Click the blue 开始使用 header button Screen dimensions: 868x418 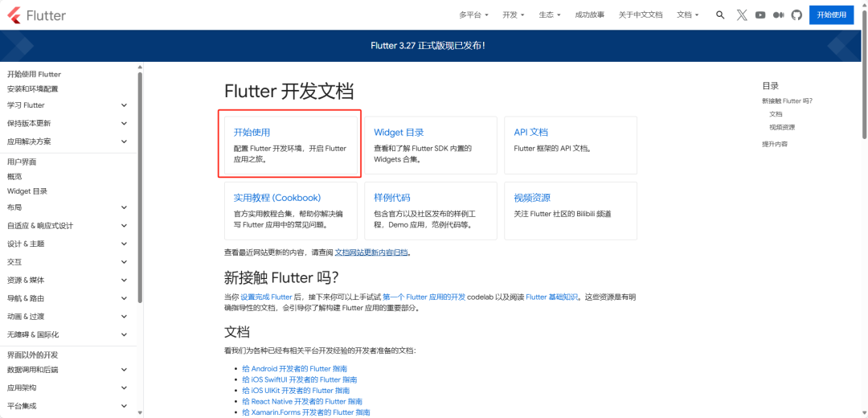[832, 15]
